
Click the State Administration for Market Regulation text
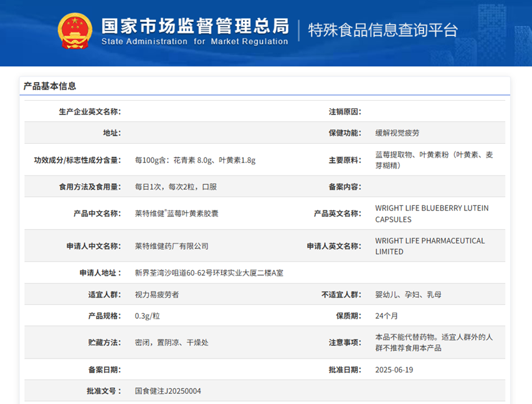pos(195,42)
